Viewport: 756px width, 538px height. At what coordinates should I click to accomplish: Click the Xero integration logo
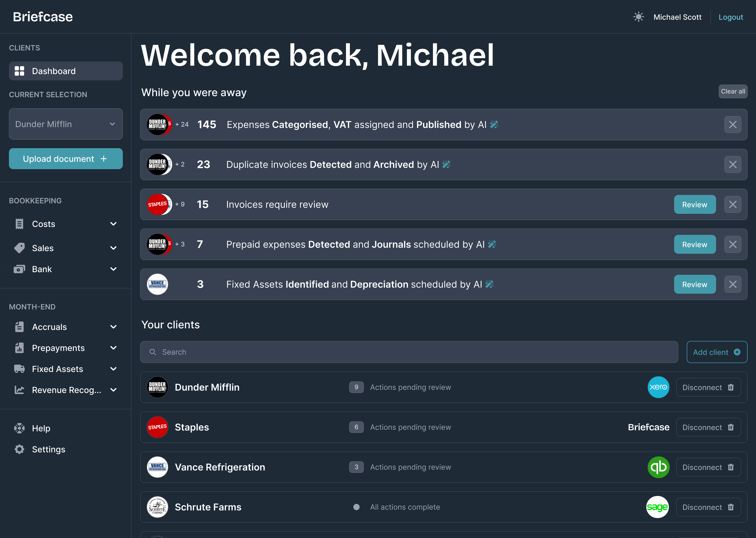(658, 387)
